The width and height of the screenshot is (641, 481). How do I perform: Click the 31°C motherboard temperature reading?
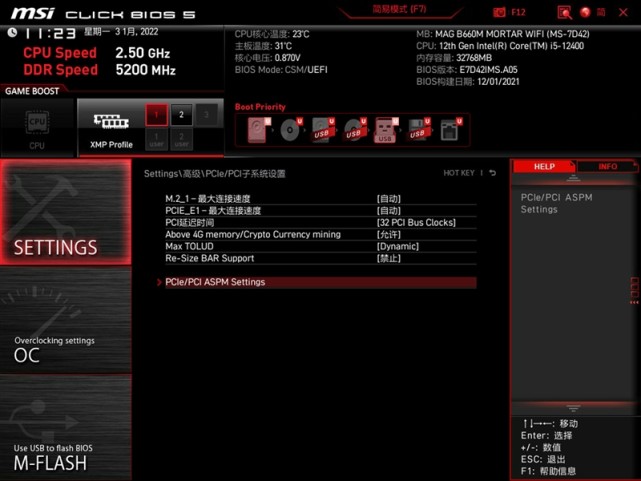pyautogui.click(x=283, y=46)
